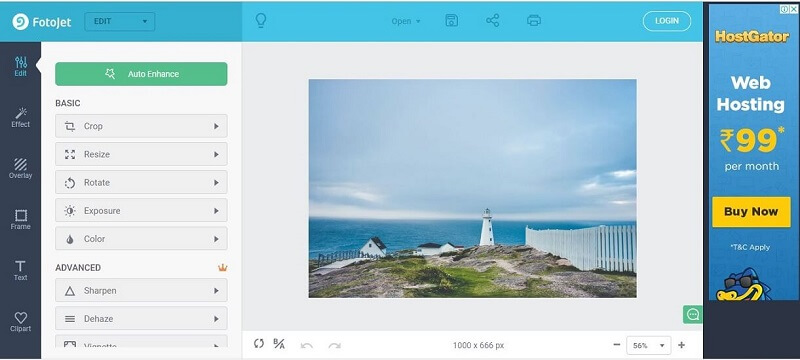Open the 56% zoom level dropdown
This screenshot has height=360, width=800.
(x=649, y=345)
